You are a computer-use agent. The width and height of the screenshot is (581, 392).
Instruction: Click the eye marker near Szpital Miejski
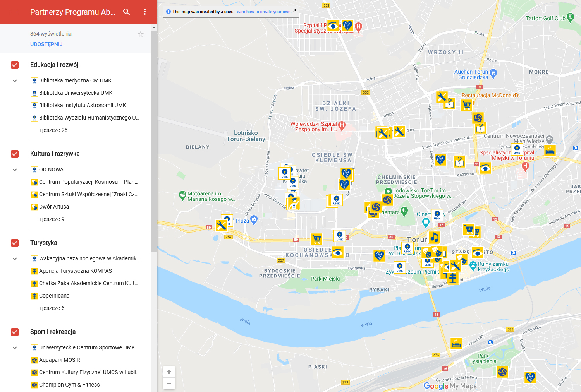[x=485, y=168]
